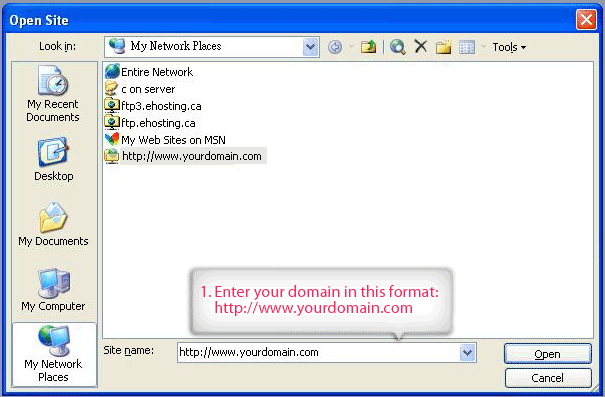Delete the selected item with X icon

(421, 47)
